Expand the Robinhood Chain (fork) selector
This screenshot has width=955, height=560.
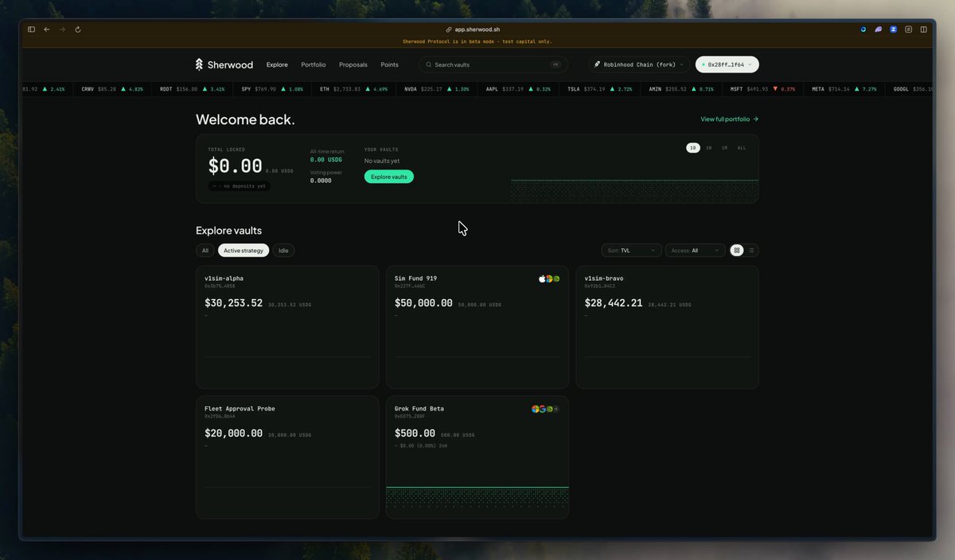click(x=639, y=64)
